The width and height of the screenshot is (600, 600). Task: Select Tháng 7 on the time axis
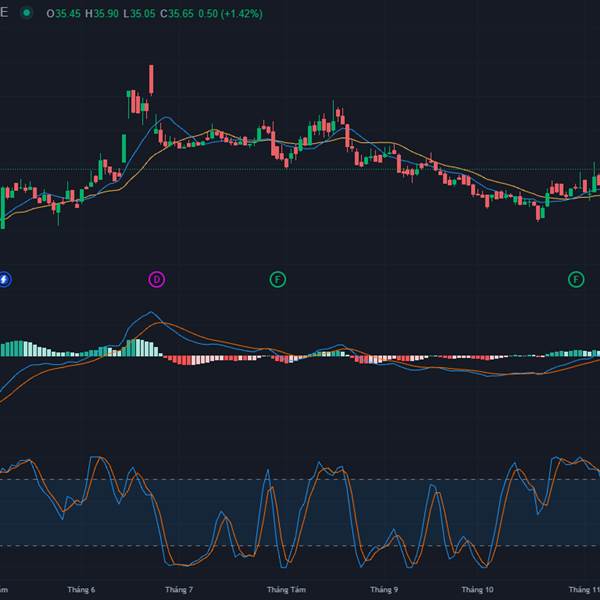pos(179,590)
